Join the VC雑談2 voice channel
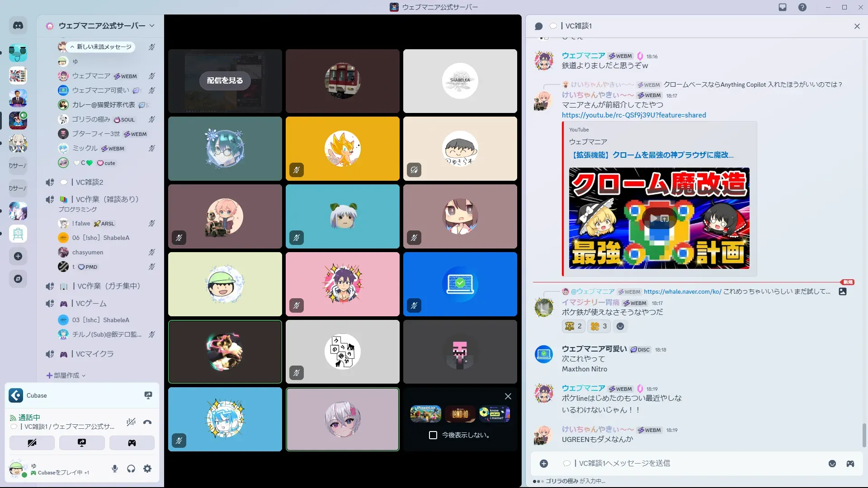Viewport: 868px width, 488px height. [x=90, y=182]
